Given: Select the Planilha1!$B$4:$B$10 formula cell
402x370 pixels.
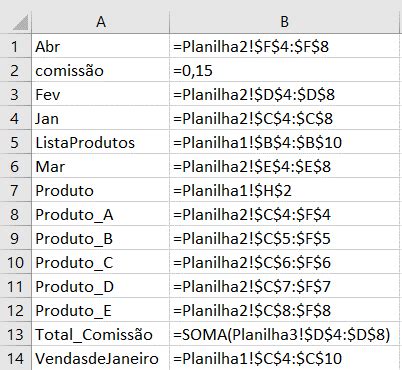Looking at the screenshot, I should (284, 142).
